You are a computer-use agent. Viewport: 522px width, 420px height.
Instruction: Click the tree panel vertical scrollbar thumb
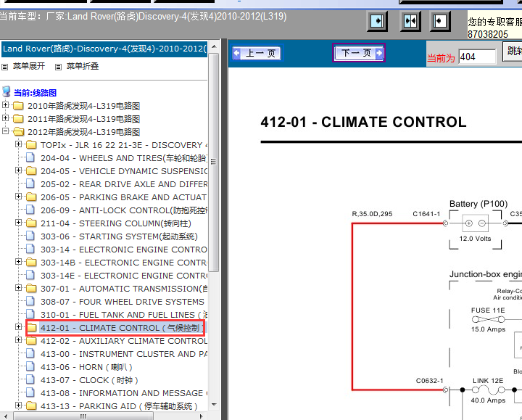[214, 162]
